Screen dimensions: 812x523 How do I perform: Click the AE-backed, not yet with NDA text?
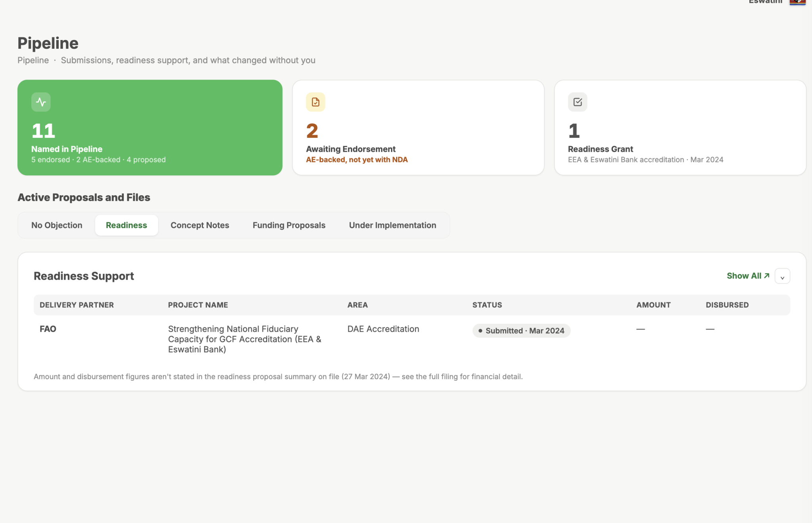357,160
